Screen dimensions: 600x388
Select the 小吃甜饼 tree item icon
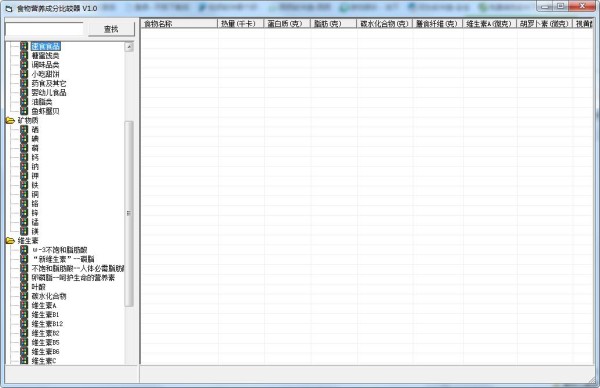[x=24, y=74]
